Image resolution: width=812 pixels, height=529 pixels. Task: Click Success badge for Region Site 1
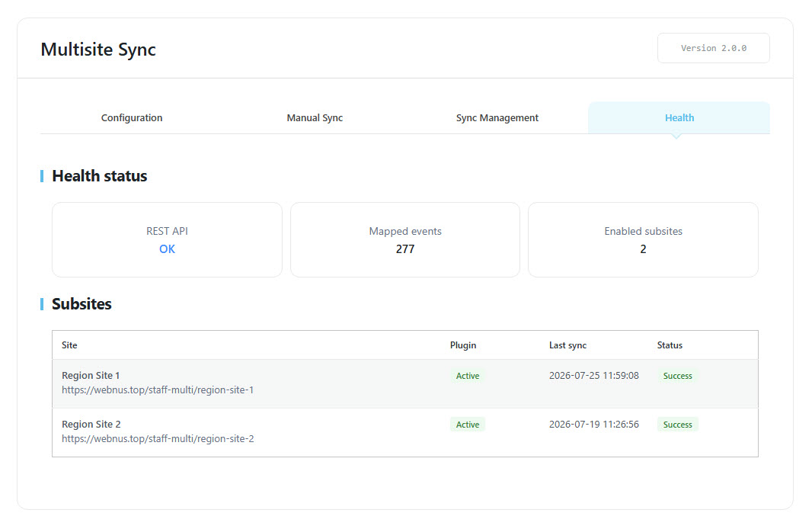click(x=677, y=376)
